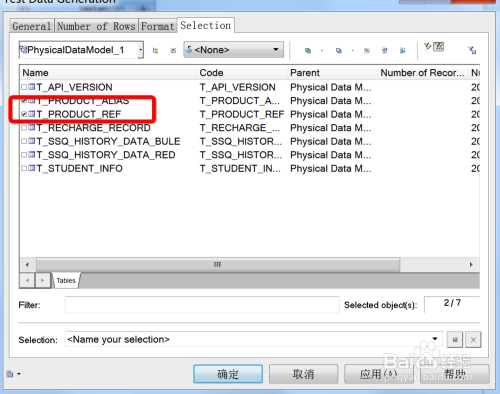The image size is (500, 394).
Task: Check the T_STUDENT_INFO checkbox
Action: (x=24, y=169)
